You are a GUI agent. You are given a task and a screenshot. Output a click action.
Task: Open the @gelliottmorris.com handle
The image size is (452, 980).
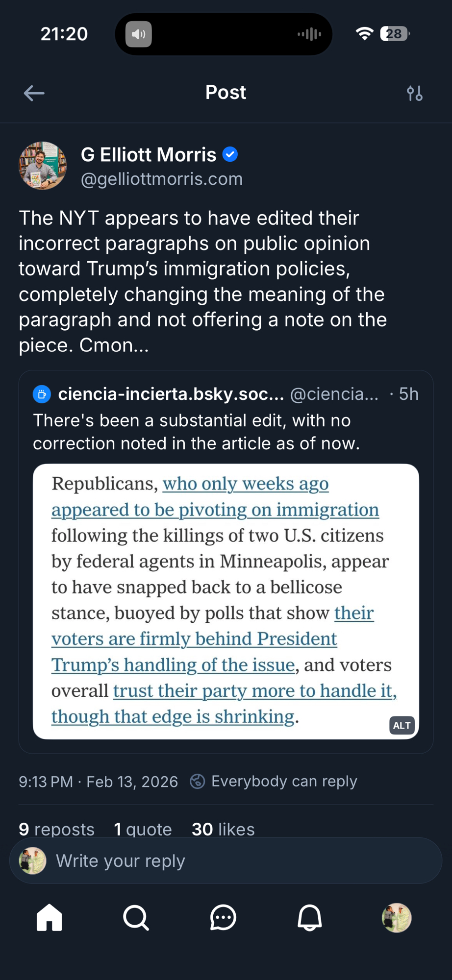(162, 179)
